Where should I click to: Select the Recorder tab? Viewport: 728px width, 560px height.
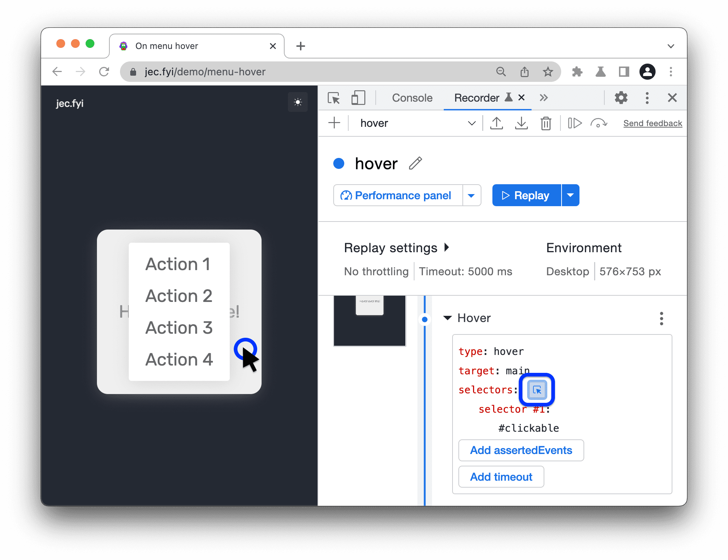(476, 98)
